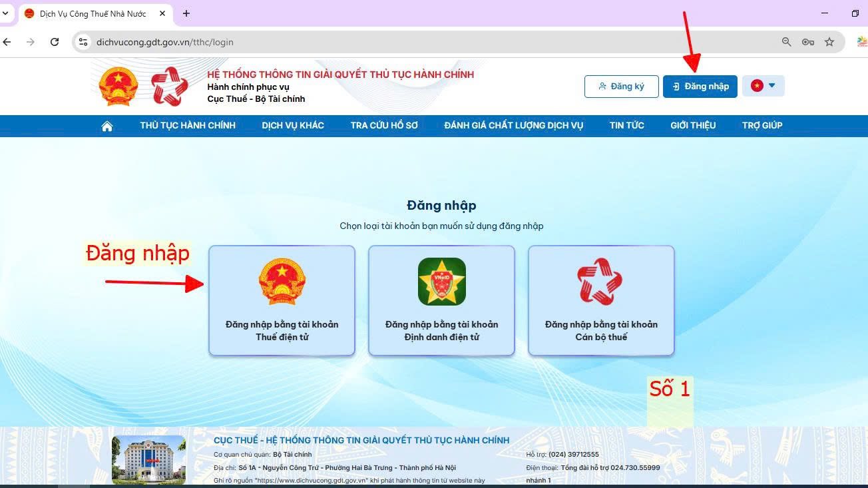Click the Đăng ký button
The image size is (868, 488).
622,87
